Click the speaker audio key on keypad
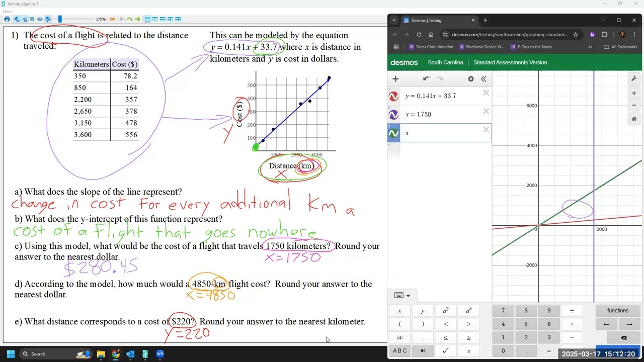644x362 pixels. click(423, 351)
